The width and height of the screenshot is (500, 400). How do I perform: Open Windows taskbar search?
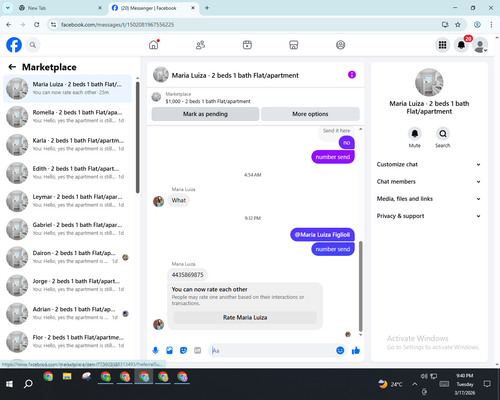coord(28,384)
